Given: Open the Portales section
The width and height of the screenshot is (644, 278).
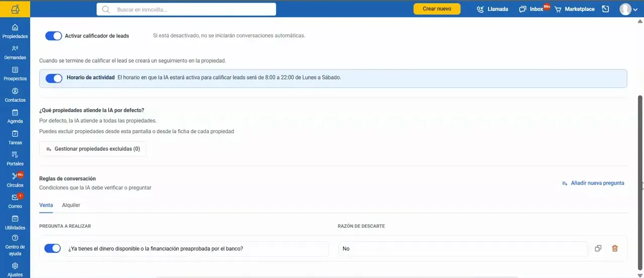Looking at the screenshot, I should point(15,159).
